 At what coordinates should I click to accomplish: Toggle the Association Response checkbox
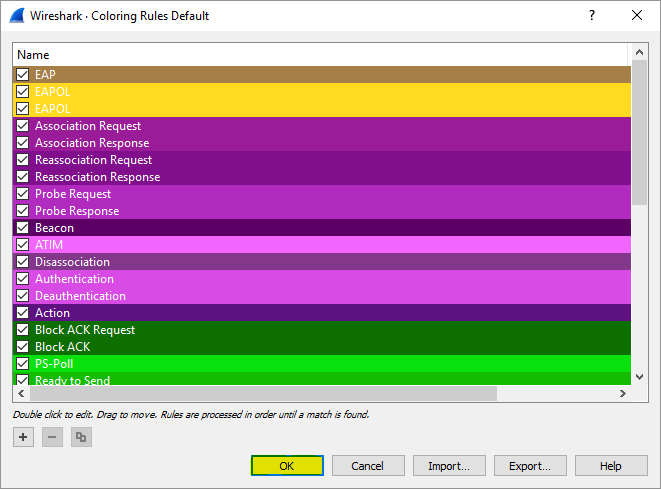click(23, 142)
